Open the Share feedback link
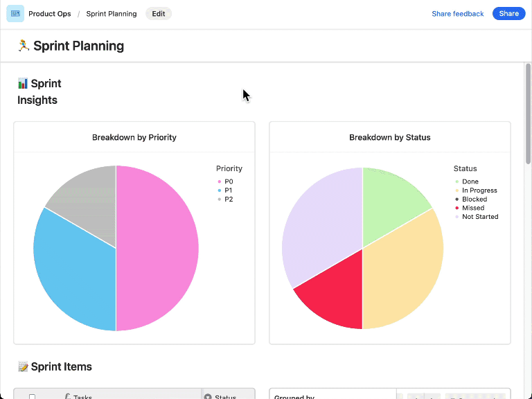This screenshot has width=532, height=399. (457, 14)
